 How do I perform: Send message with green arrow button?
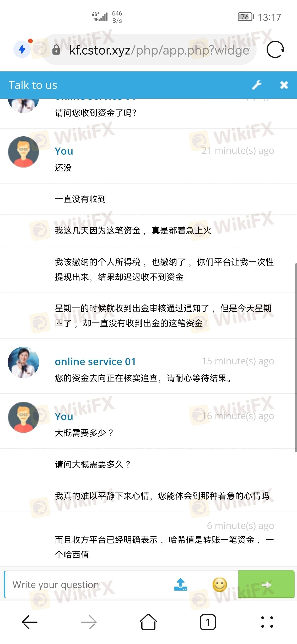point(266,584)
